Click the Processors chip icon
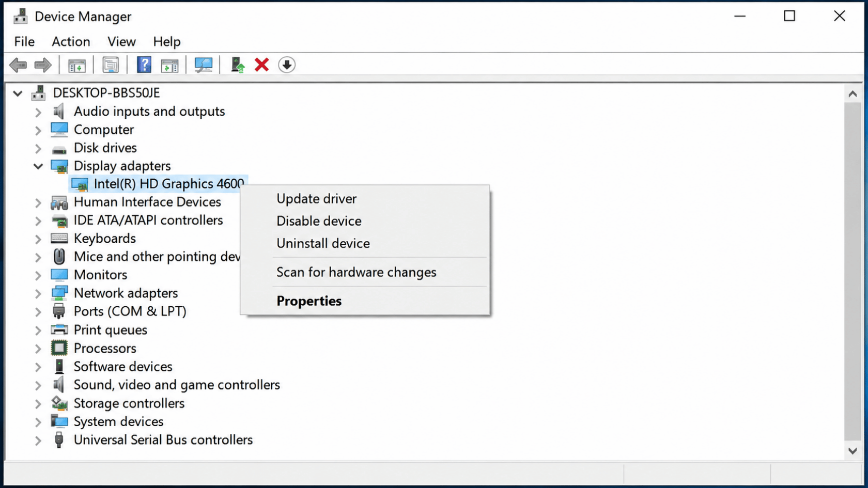 [59, 348]
